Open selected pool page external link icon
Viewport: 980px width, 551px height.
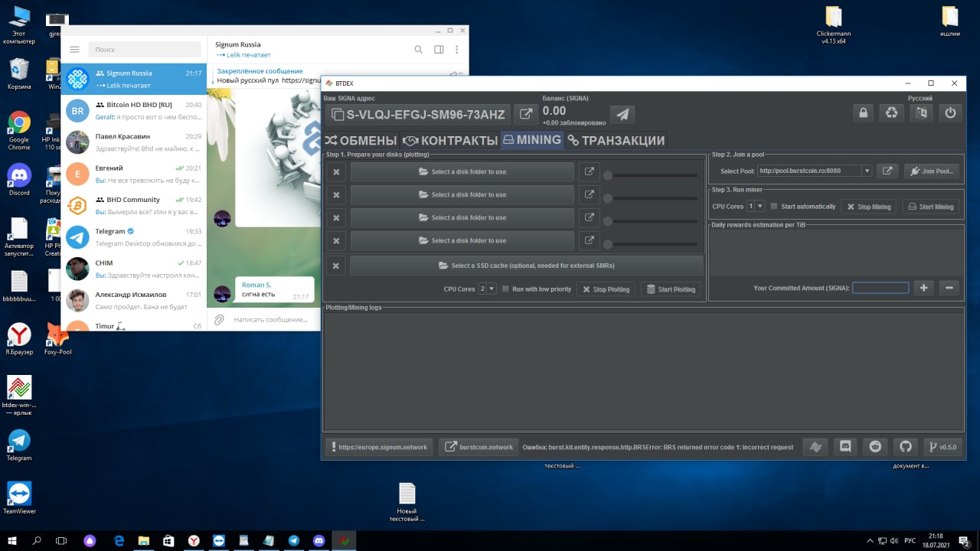coord(887,171)
